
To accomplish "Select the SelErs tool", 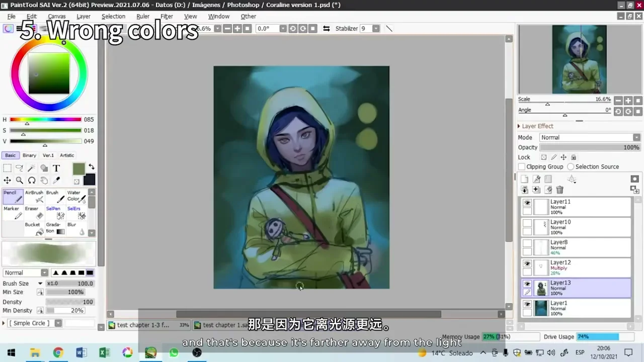I will tap(76, 213).
